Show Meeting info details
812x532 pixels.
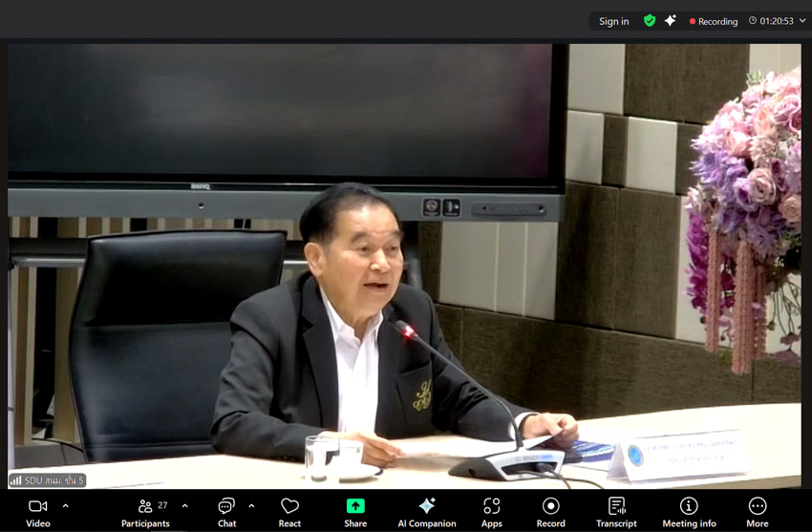[688, 511]
